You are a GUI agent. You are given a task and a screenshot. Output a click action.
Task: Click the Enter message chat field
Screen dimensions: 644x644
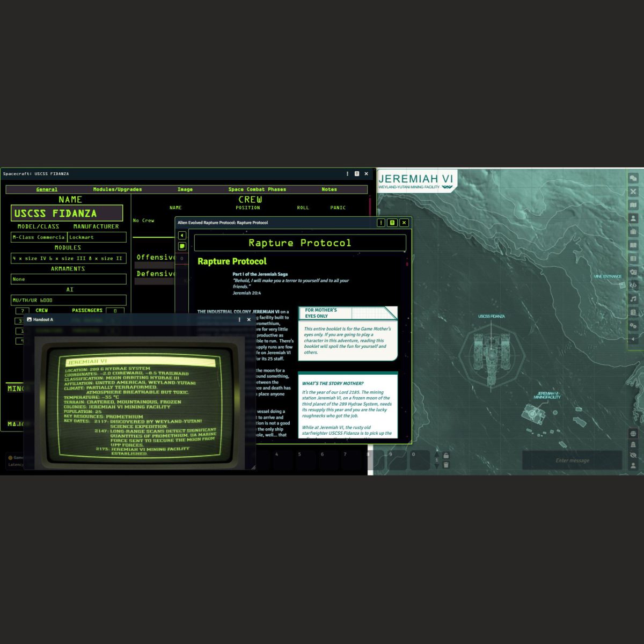[x=572, y=460]
